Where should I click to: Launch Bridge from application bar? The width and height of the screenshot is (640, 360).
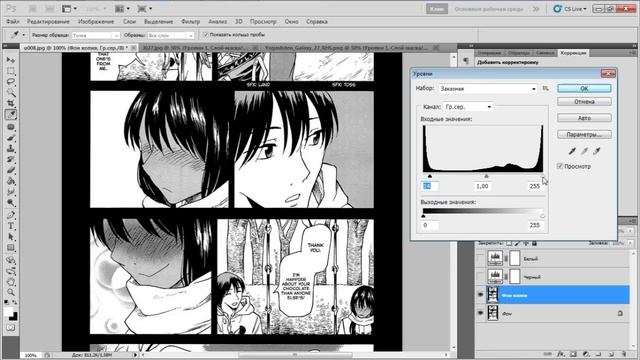33,9
